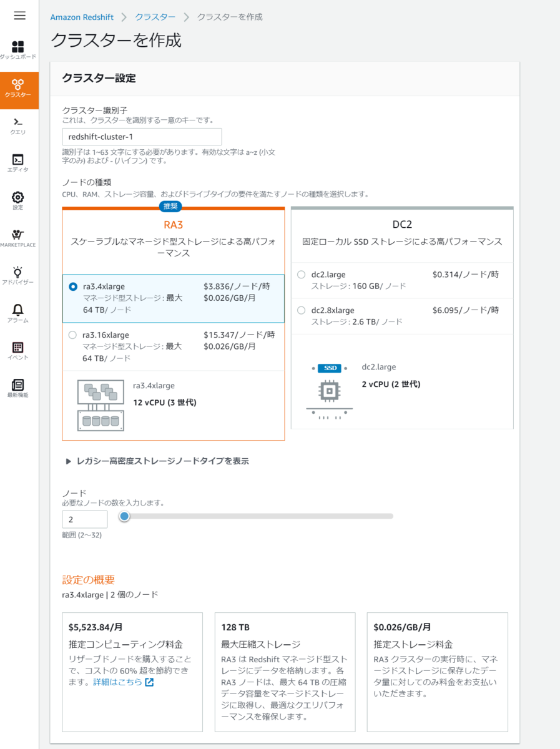
Task: Click the 設定の概要 heading
Action: (x=89, y=580)
